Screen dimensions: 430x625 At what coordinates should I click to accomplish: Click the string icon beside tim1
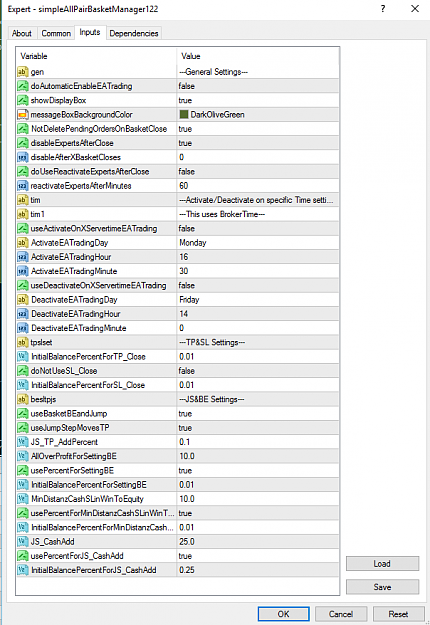click(23, 214)
